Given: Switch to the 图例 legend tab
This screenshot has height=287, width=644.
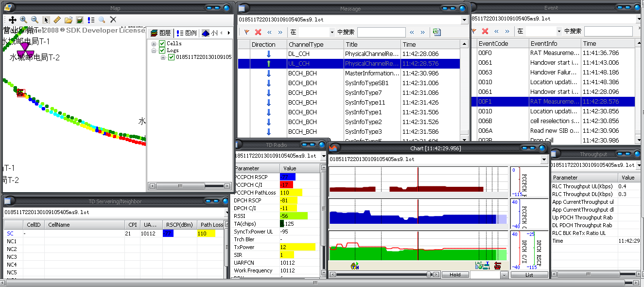Looking at the screenshot, I should click(187, 33).
